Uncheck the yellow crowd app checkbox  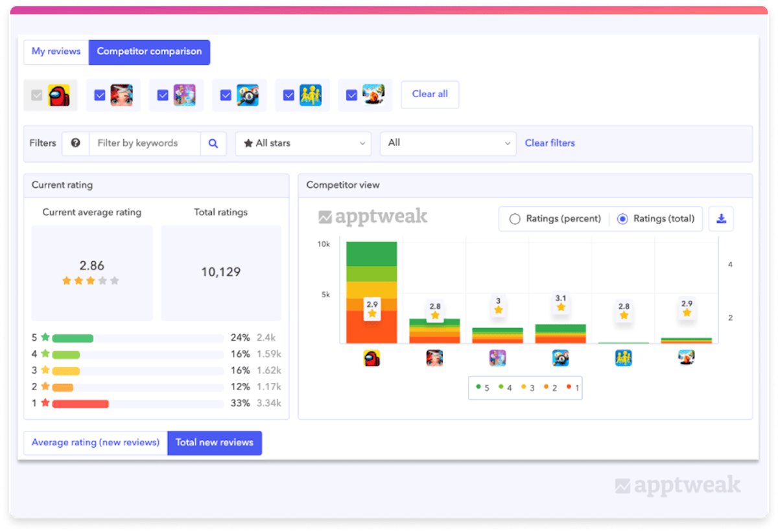click(x=289, y=95)
